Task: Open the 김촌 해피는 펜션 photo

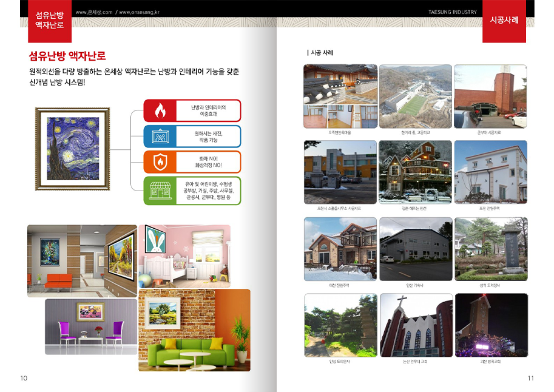Action: (x=415, y=172)
